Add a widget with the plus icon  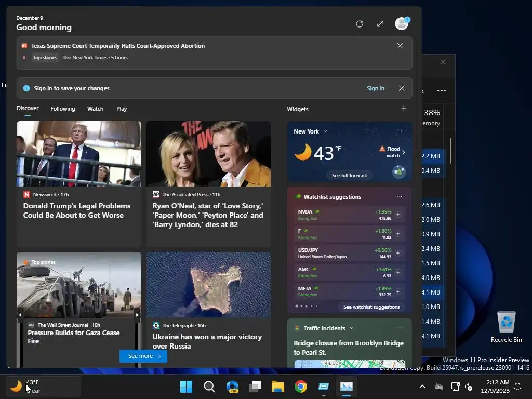[x=403, y=108]
